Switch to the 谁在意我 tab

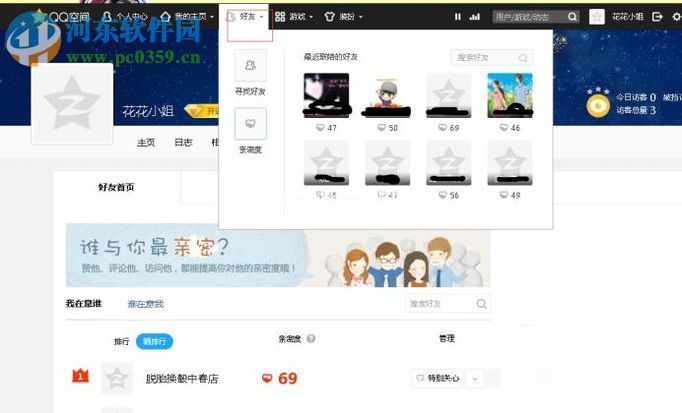[x=146, y=304]
